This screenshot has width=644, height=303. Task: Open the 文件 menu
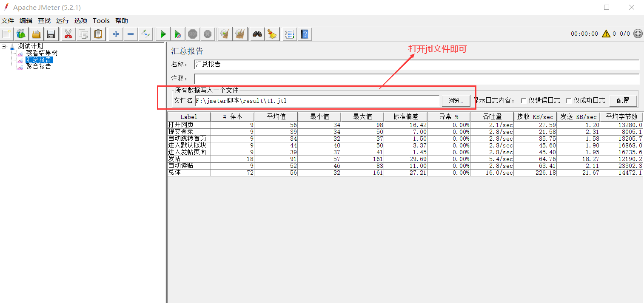[8, 20]
